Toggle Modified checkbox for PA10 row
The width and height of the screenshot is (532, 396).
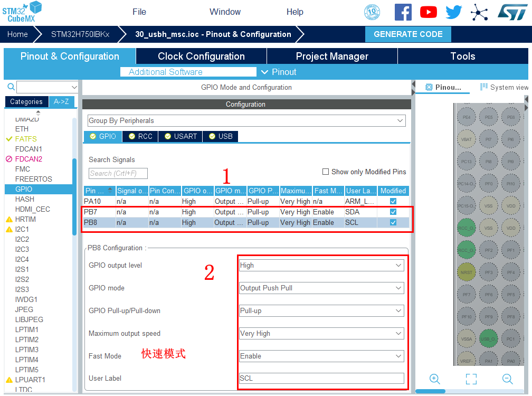393,201
